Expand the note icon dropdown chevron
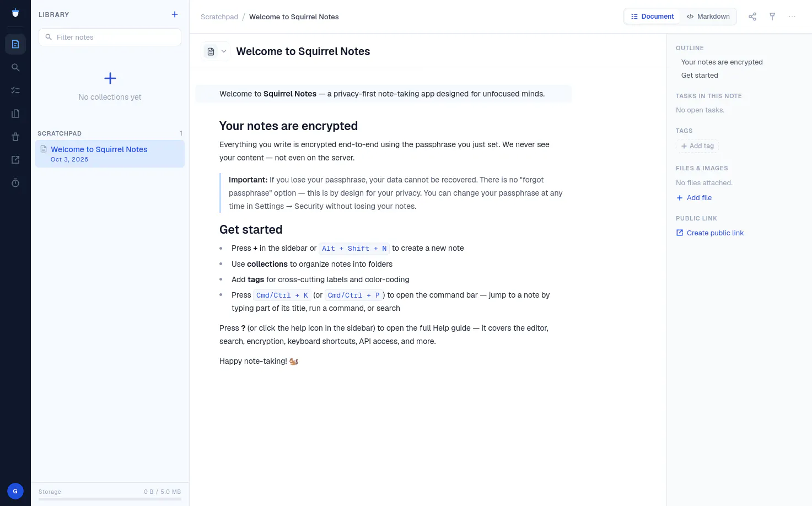 (224, 51)
